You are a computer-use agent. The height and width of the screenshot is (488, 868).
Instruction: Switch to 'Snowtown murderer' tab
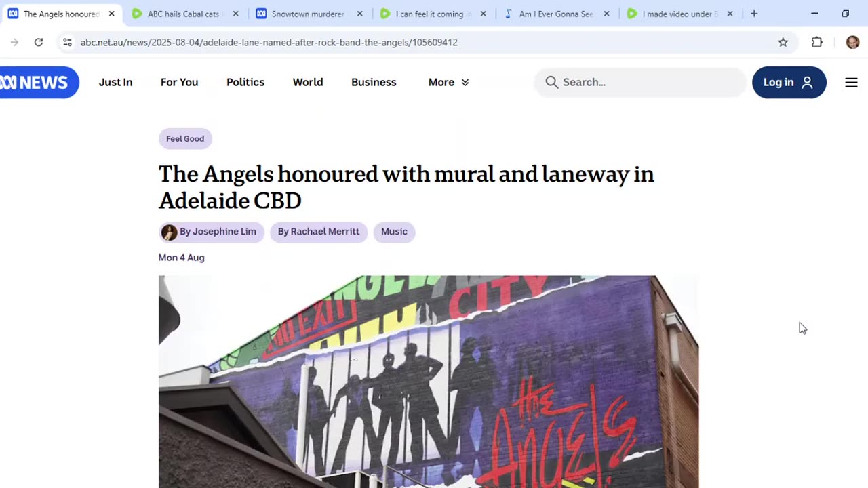pos(309,14)
